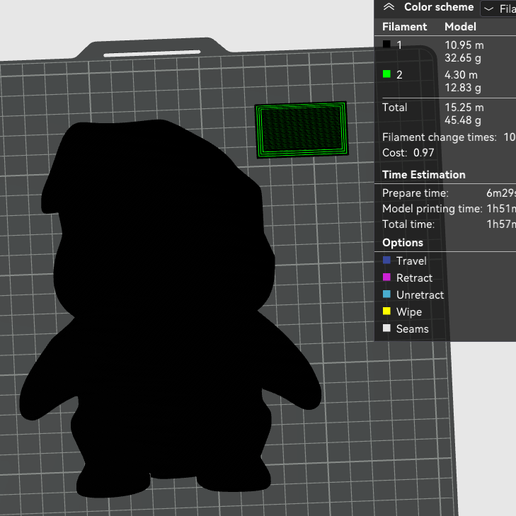Screen dimensions: 516x516
Task: Click the total length 15.25 m
Action: (x=464, y=107)
